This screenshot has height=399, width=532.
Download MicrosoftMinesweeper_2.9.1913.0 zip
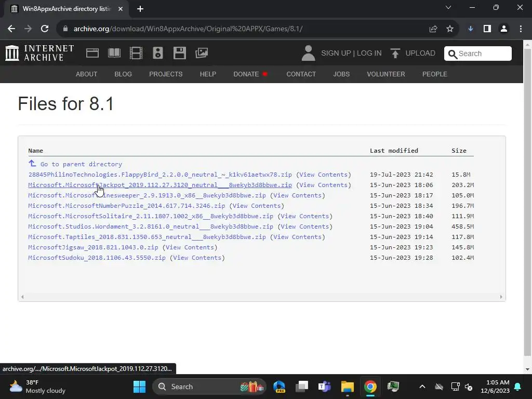pos(147,195)
